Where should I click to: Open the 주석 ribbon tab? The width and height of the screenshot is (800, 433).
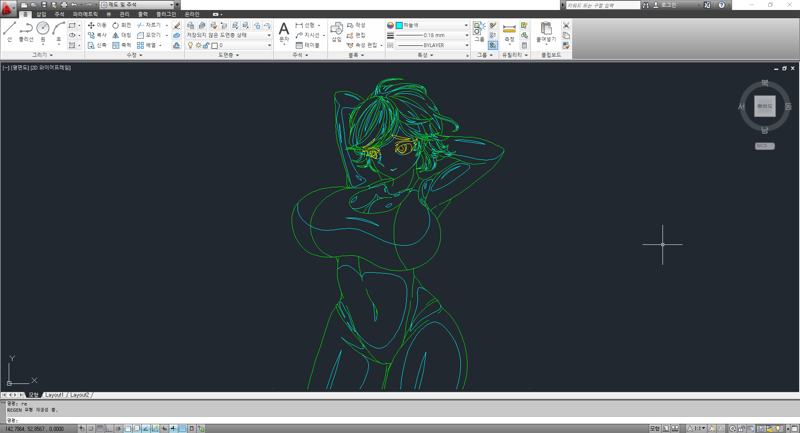59,14
